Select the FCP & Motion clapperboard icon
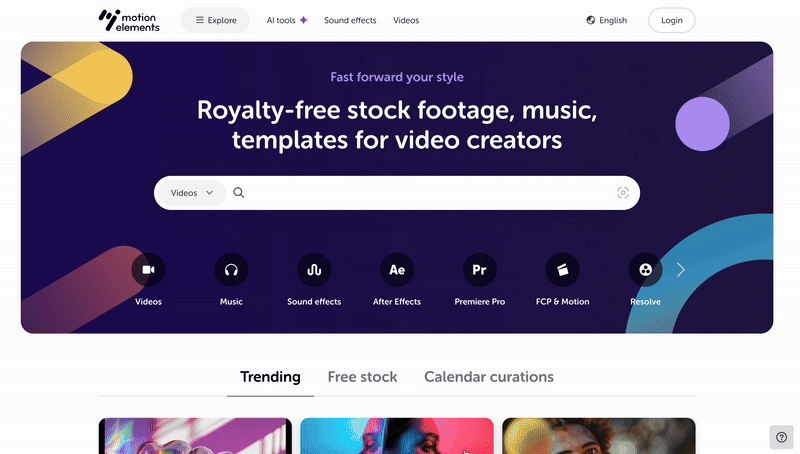This screenshot has width=800, height=454. point(562,269)
